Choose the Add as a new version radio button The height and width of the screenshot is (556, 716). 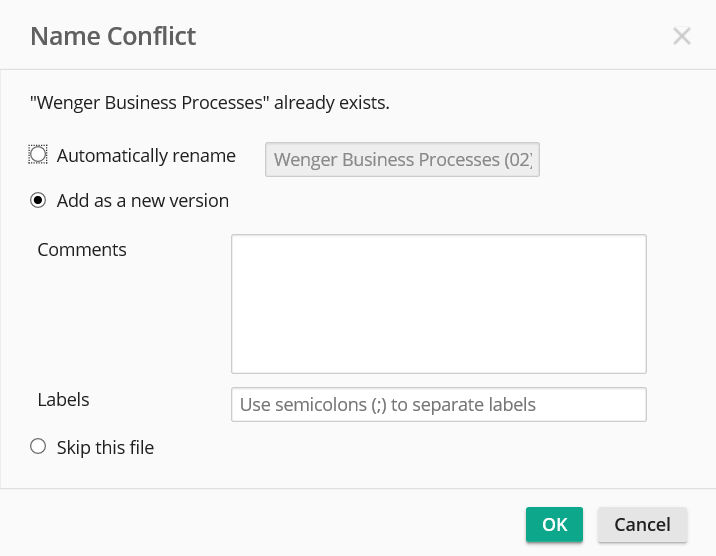click(x=38, y=200)
